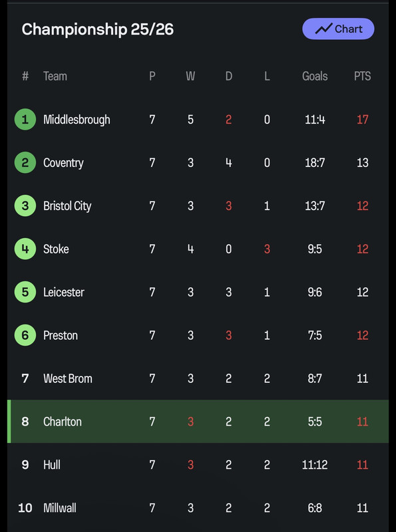The height and width of the screenshot is (532, 396).
Task: Select the highlighted Charlton row
Action: click(198, 422)
